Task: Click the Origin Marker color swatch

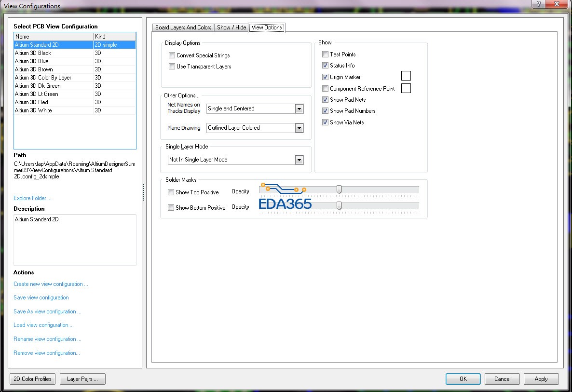Action: pos(406,76)
